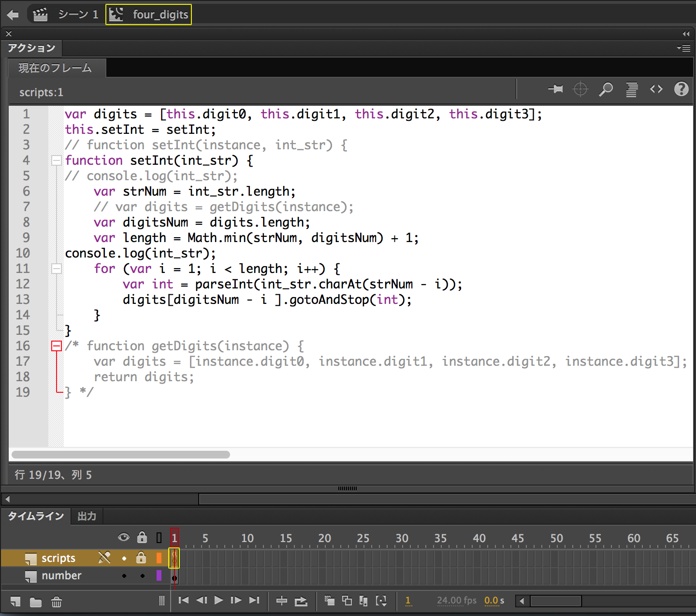Click the insert target path crosshair icon
696x616 pixels.
[x=580, y=89]
